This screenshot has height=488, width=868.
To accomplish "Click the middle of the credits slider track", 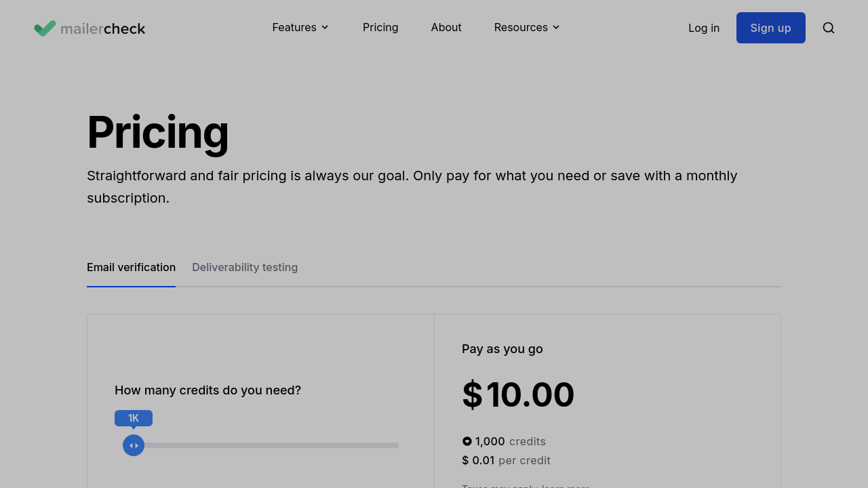I will (263, 445).
